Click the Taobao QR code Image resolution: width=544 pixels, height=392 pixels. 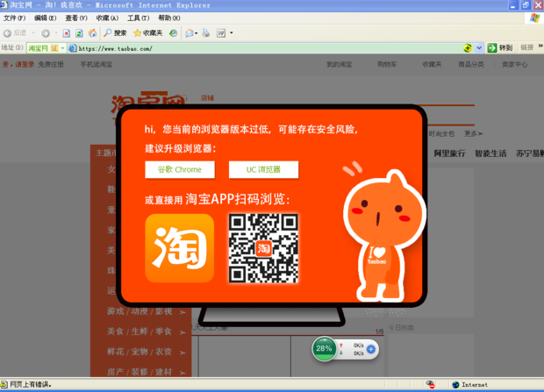pos(263,248)
